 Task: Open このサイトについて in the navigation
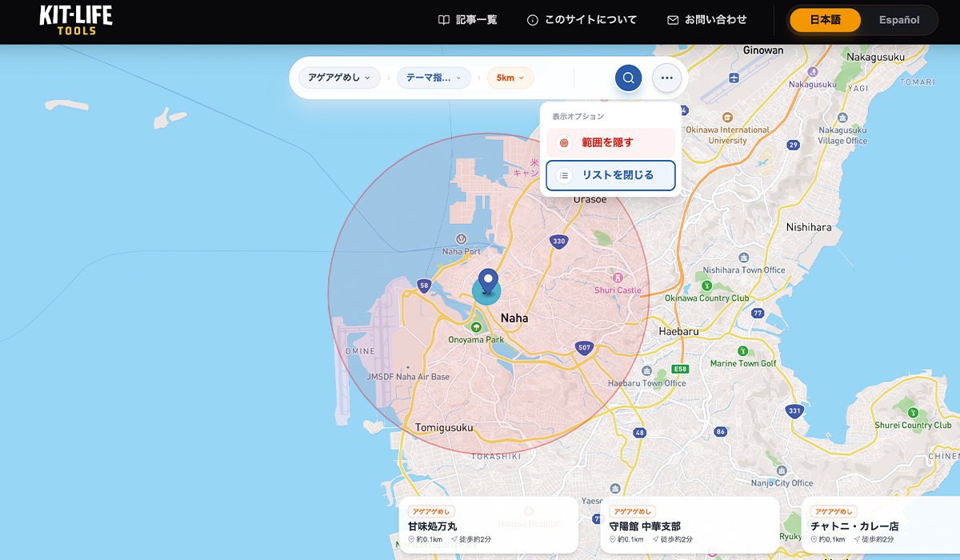coord(582,20)
